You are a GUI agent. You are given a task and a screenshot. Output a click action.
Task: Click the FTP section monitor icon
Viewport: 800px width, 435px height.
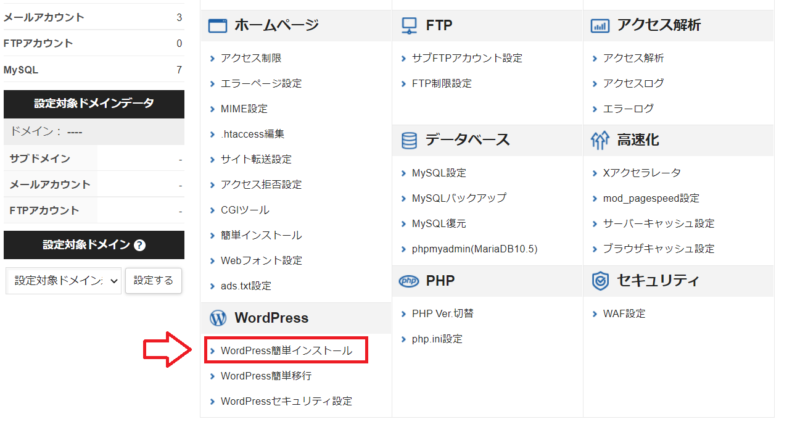(x=409, y=25)
